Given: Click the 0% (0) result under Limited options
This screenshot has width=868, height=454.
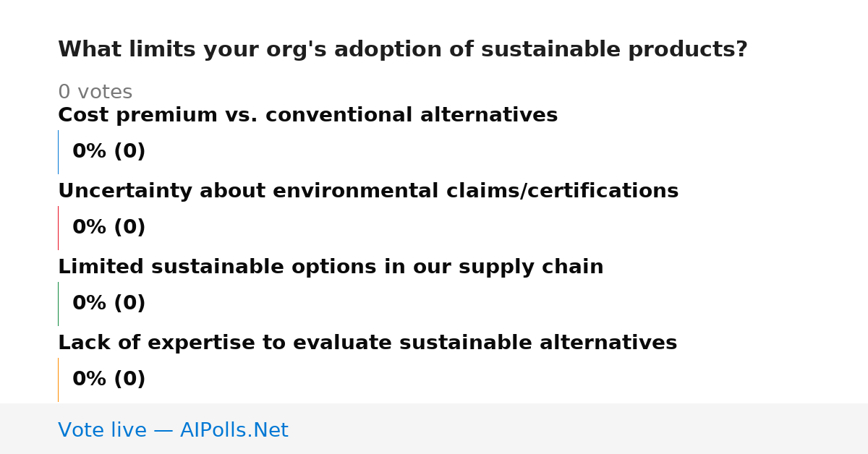Looking at the screenshot, I should 109,304.
